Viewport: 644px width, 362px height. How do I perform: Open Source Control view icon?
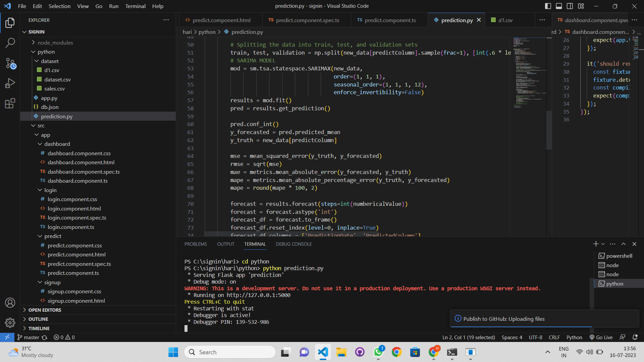pyautogui.click(x=10, y=63)
